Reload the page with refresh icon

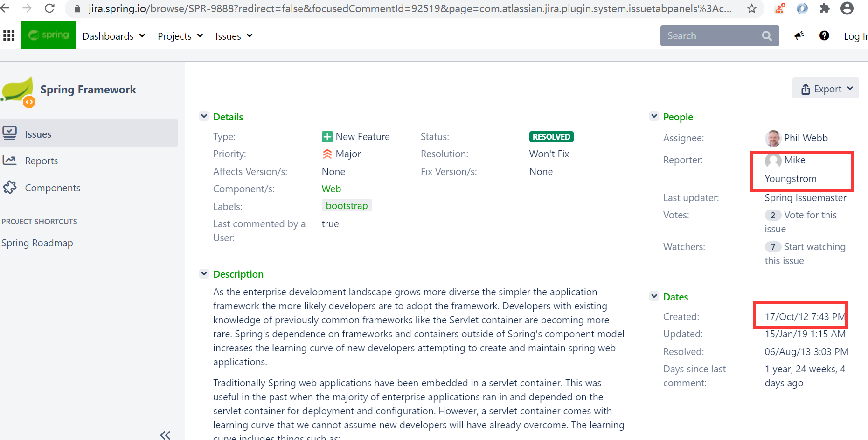(49, 8)
